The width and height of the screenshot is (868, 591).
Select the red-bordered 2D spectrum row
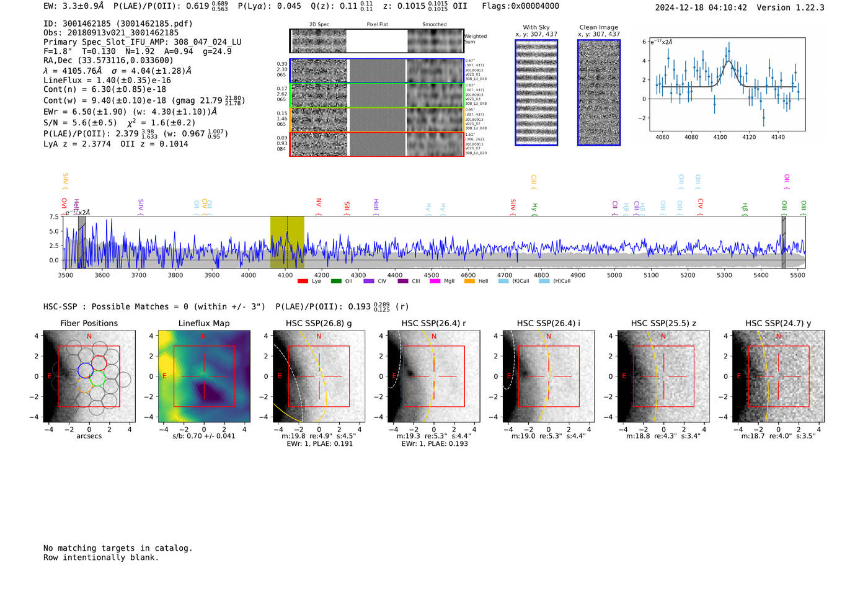pos(376,144)
